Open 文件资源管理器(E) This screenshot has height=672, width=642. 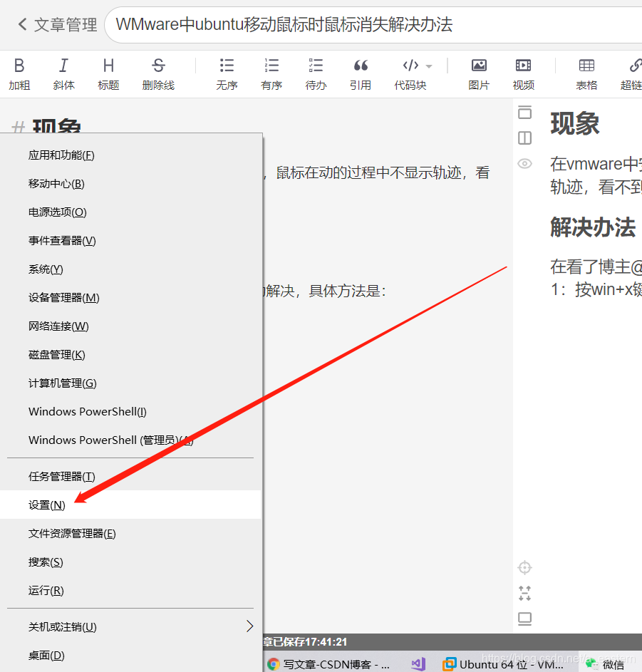click(130, 534)
